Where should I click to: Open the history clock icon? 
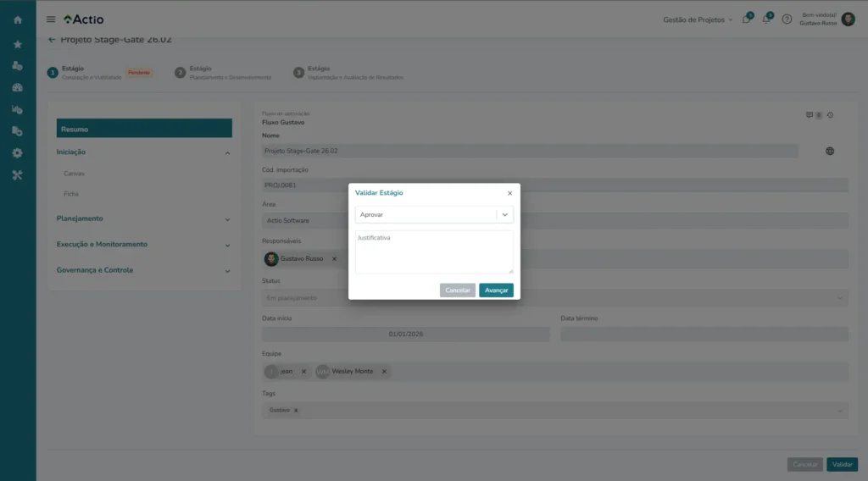[831, 115]
